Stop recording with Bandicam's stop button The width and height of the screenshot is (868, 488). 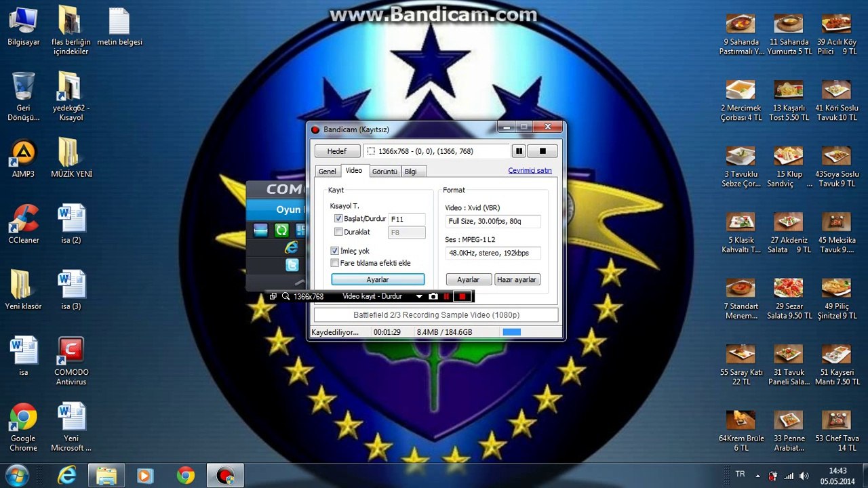coord(542,151)
